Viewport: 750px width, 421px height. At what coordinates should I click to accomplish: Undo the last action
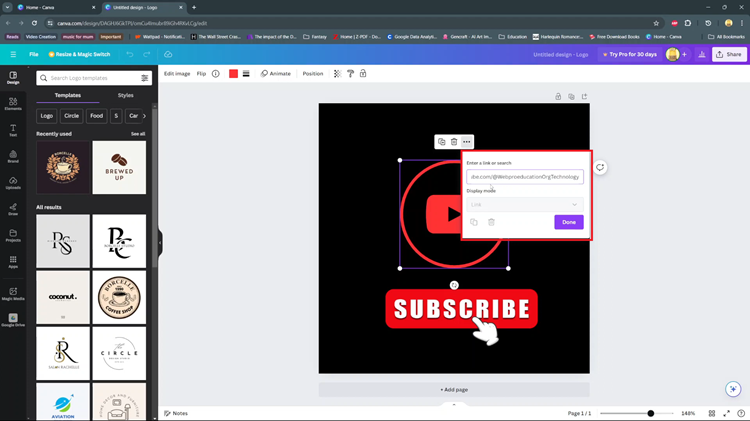point(130,55)
